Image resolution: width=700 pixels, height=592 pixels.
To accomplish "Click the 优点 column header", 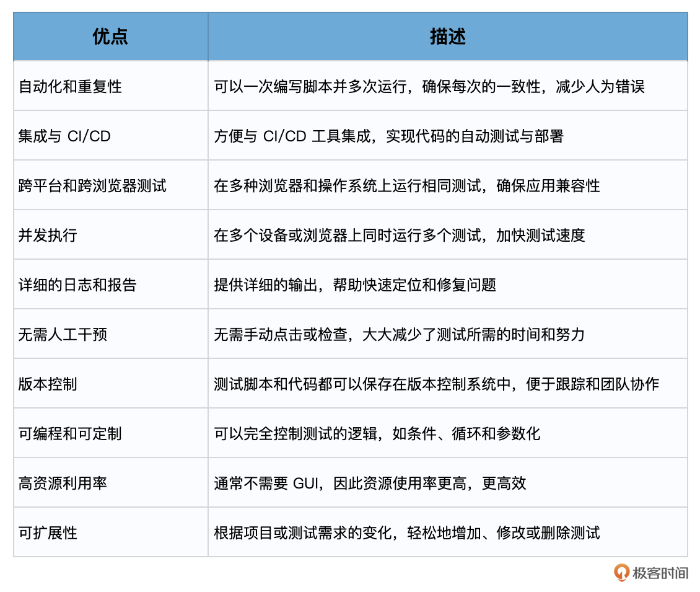I will tap(110, 37).
